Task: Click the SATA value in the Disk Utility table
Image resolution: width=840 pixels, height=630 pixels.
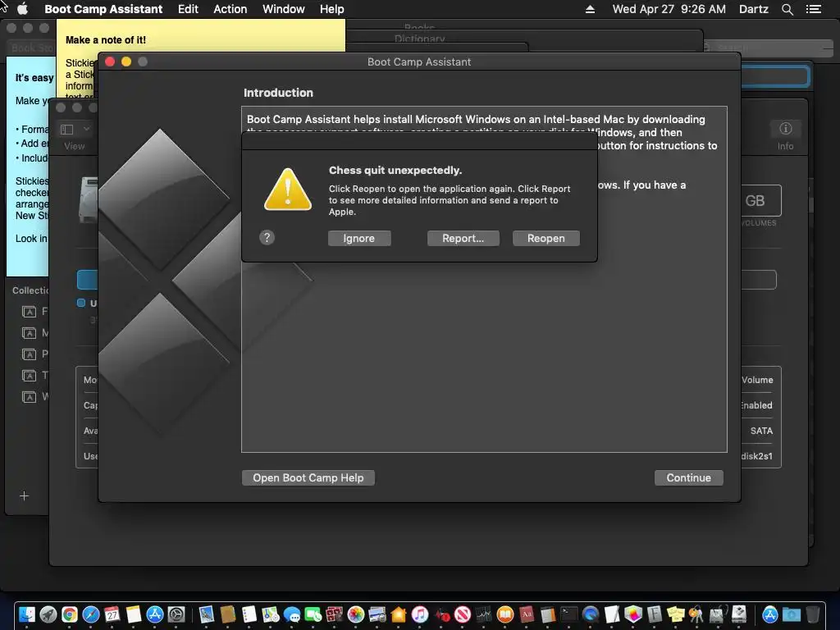Action: coord(761,431)
